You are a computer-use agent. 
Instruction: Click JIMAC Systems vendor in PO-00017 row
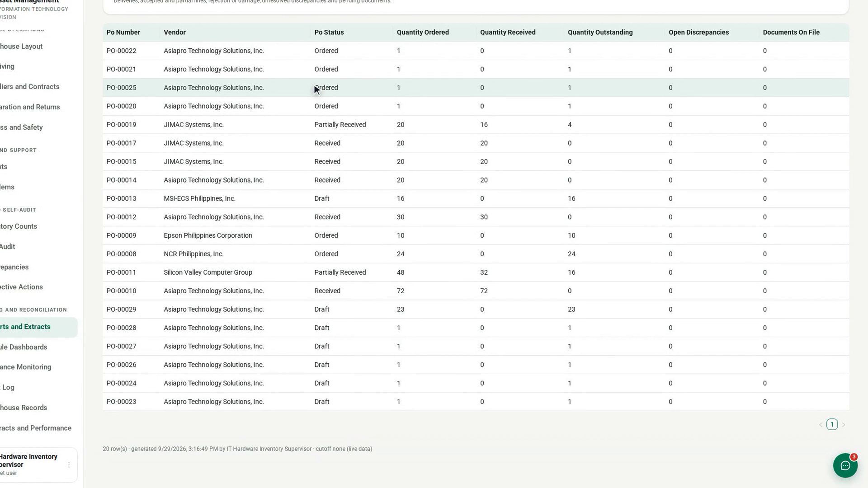click(193, 143)
